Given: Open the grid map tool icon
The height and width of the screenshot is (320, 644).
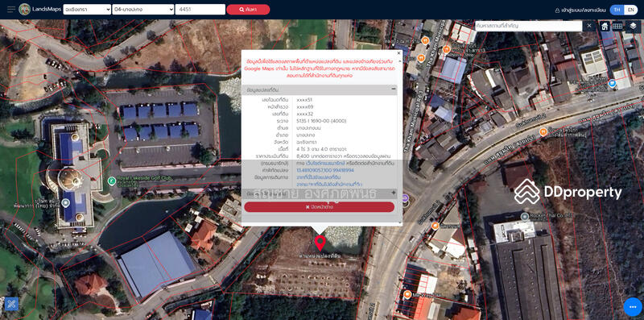Looking at the screenshot, I should [x=617, y=27].
